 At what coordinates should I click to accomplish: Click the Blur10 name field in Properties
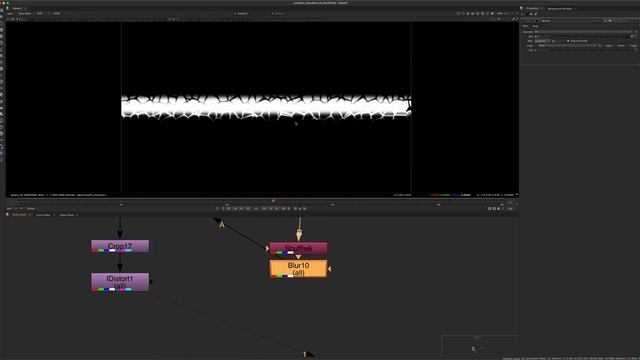(571, 21)
